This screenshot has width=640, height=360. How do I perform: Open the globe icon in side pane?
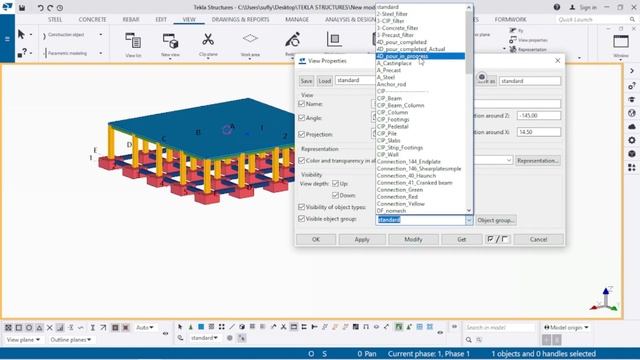tap(632, 113)
